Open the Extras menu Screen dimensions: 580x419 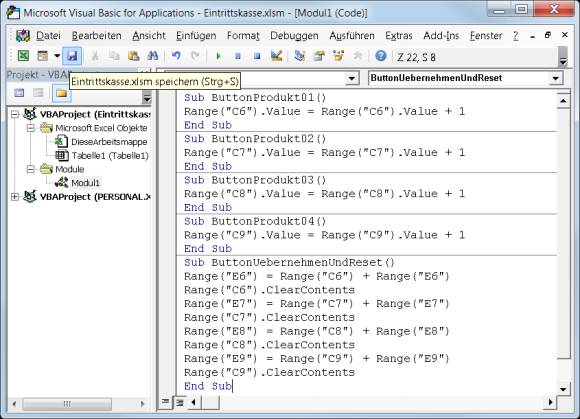[399, 36]
